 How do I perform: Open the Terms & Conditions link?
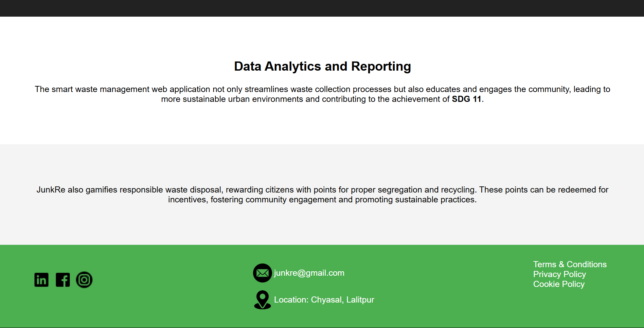(570, 264)
